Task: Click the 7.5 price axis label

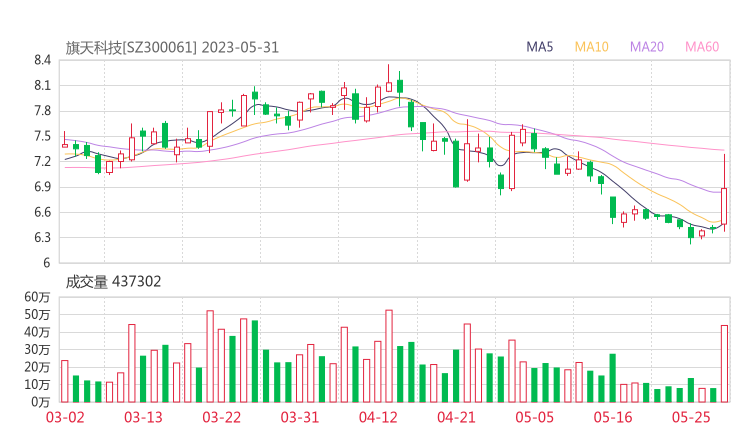Action: tap(42, 136)
